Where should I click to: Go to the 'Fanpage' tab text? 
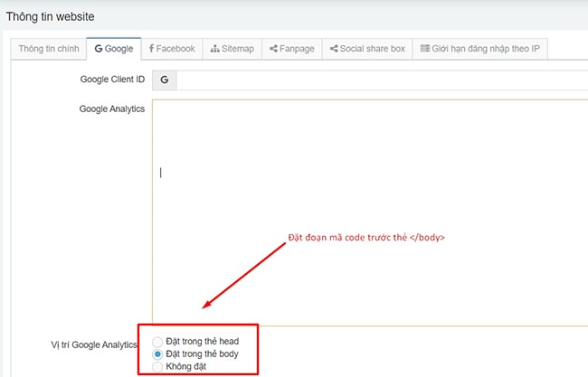point(298,49)
